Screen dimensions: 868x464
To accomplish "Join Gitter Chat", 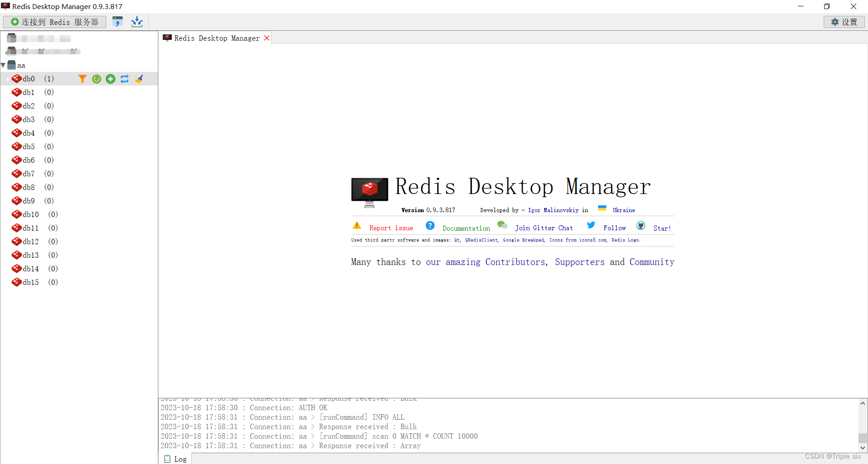I will [x=544, y=227].
